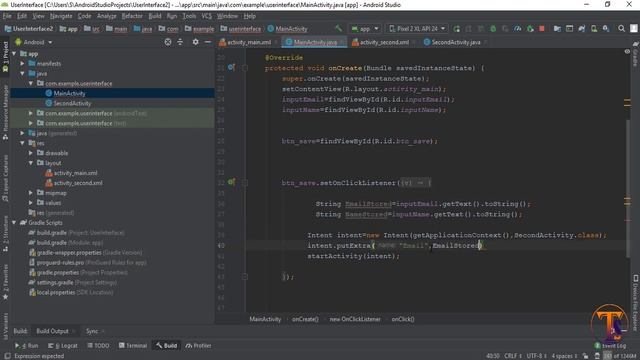Open the Refactor menu
The height and width of the screenshot is (360, 640).
[x=132, y=16]
